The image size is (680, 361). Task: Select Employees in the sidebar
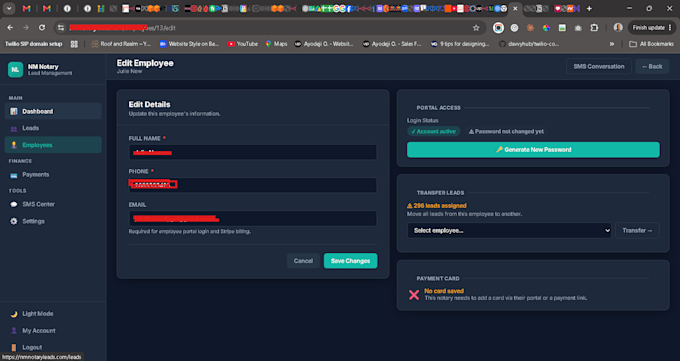53,145
